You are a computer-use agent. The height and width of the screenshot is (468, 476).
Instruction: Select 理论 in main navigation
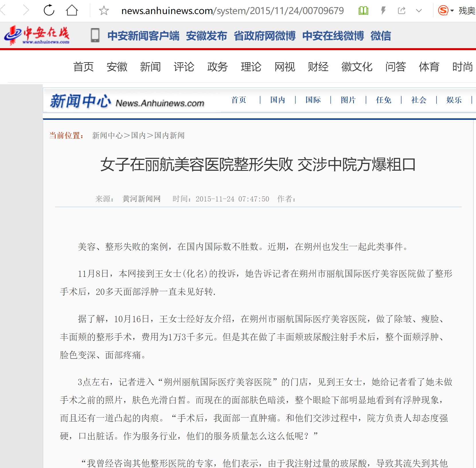[x=251, y=67]
